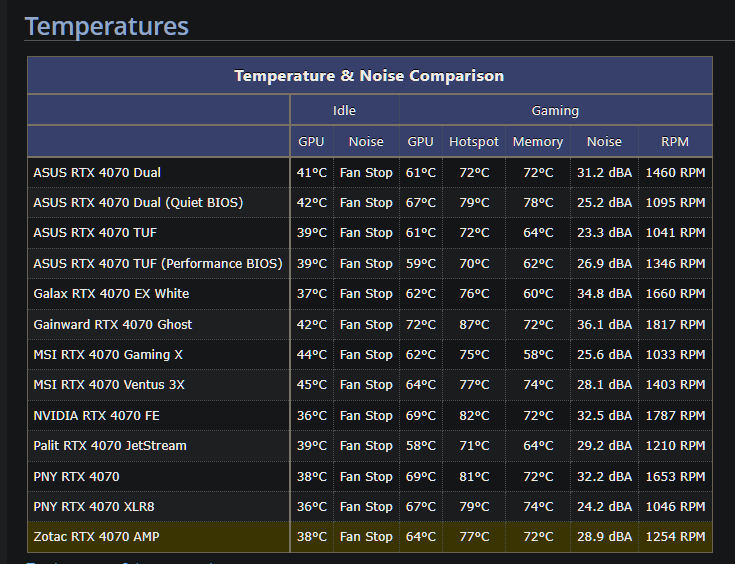Image resolution: width=735 pixels, height=564 pixels.
Task: Select the Palit RTX 4070 JetStream name
Action: 110,445
